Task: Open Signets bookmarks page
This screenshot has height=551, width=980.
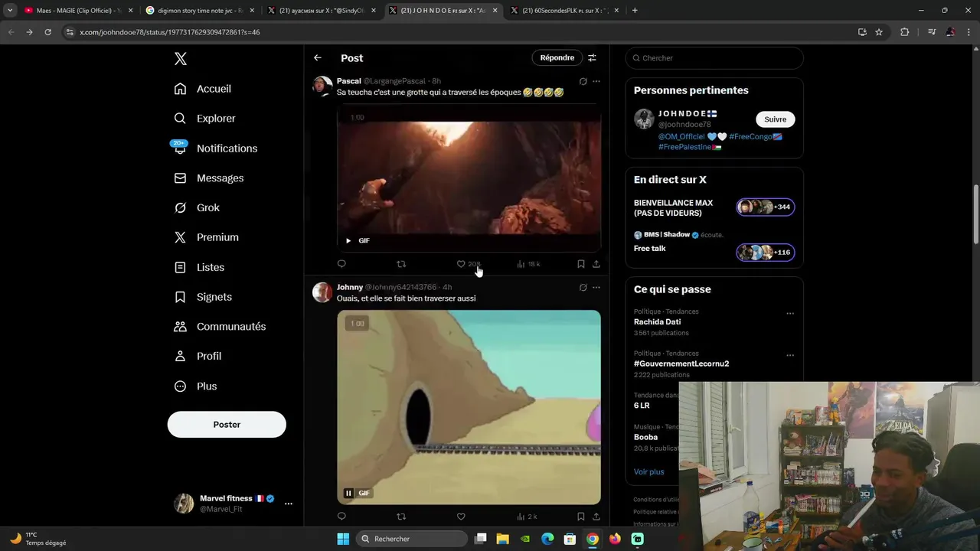Action: tap(203, 297)
